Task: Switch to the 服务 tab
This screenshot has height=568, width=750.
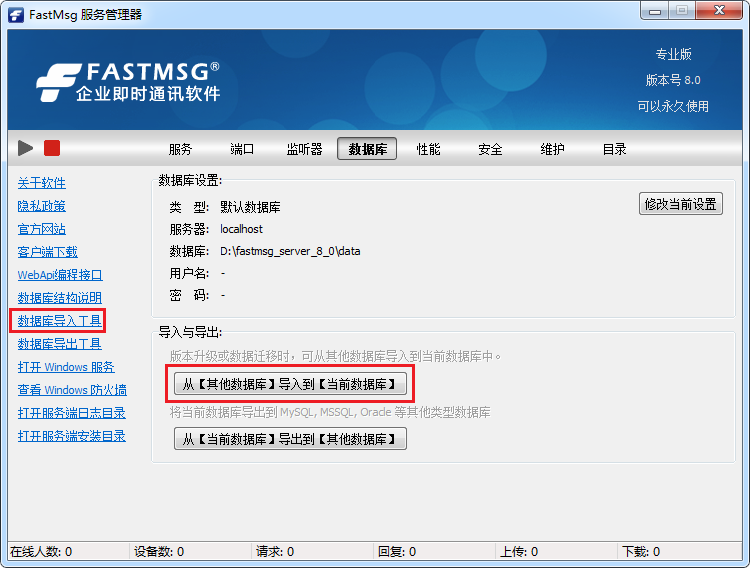Action: (180, 149)
